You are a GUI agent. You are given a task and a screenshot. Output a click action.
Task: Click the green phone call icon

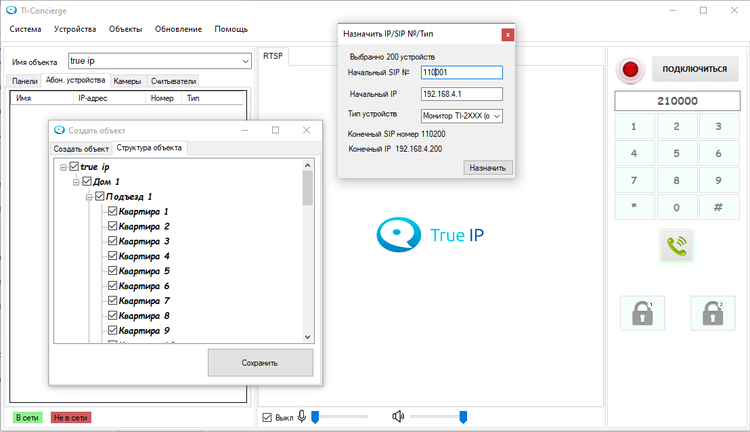(x=676, y=246)
